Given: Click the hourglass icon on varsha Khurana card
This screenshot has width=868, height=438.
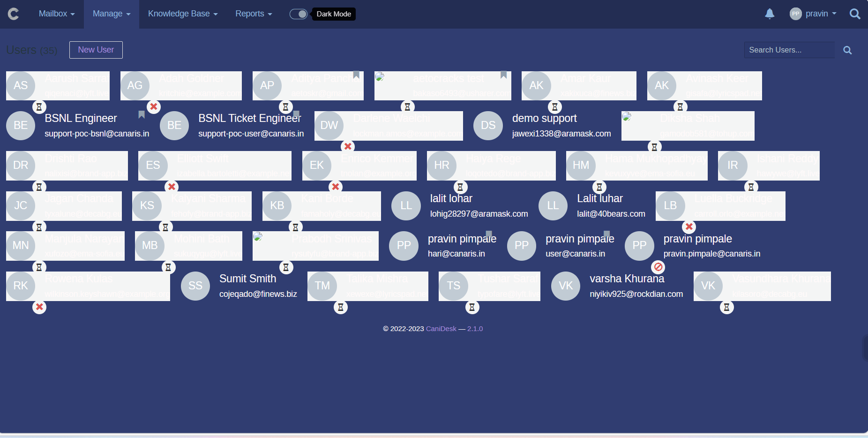Looking at the screenshot, I should click(726, 307).
